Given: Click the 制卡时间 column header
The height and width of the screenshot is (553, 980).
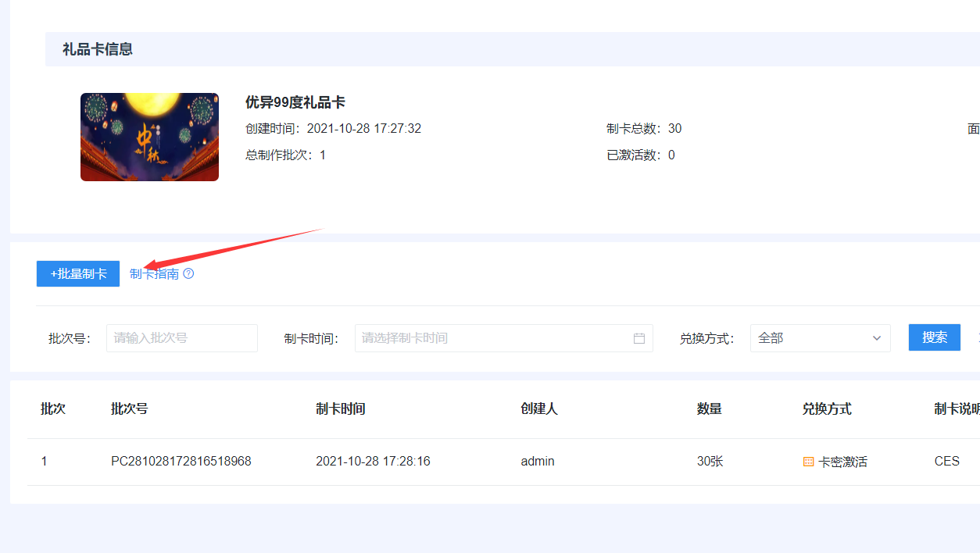Looking at the screenshot, I should (x=341, y=409).
